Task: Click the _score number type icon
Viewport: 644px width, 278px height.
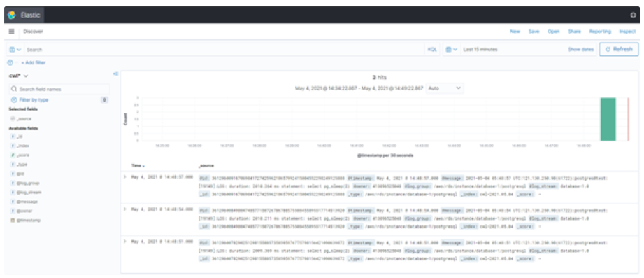Action: pyautogui.click(x=13, y=155)
